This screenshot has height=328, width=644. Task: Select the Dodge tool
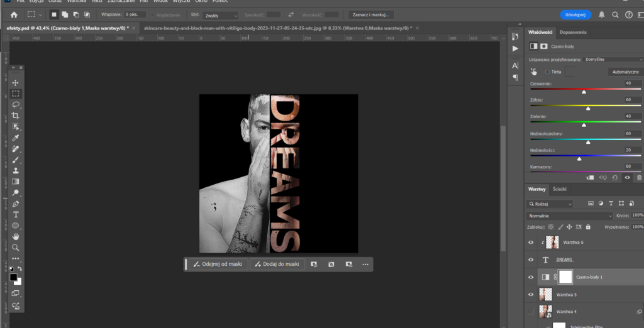point(16,192)
